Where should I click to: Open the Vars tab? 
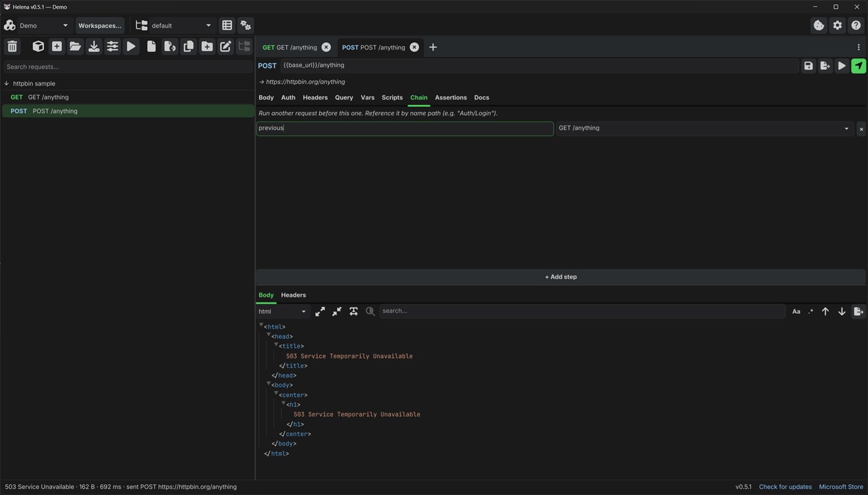367,97
